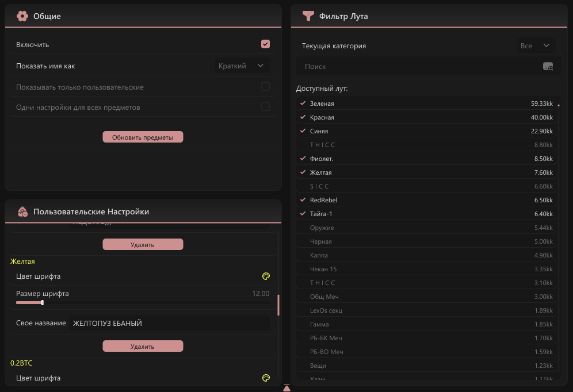This screenshot has width=573, height=392.
Task: Select the LexOs секц loot item
Action: (426, 310)
